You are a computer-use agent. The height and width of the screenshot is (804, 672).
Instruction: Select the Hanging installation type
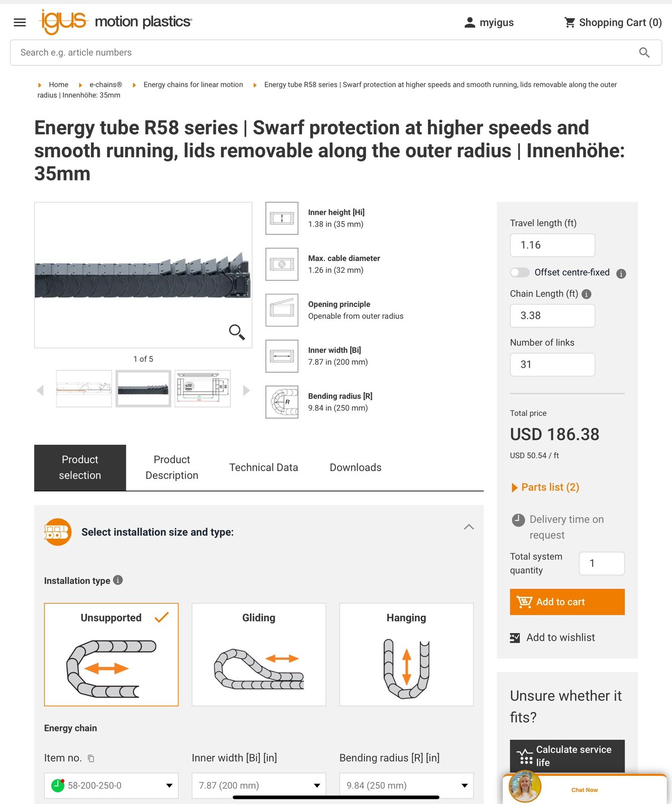coord(406,655)
